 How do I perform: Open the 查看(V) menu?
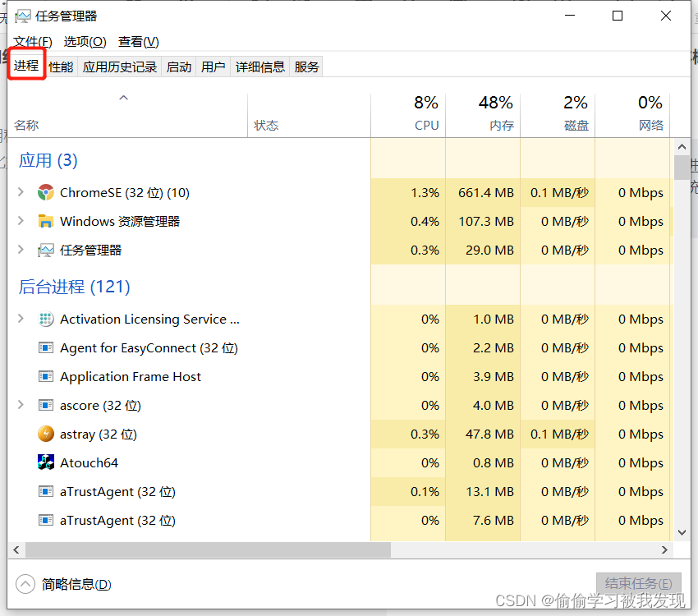pyautogui.click(x=139, y=42)
